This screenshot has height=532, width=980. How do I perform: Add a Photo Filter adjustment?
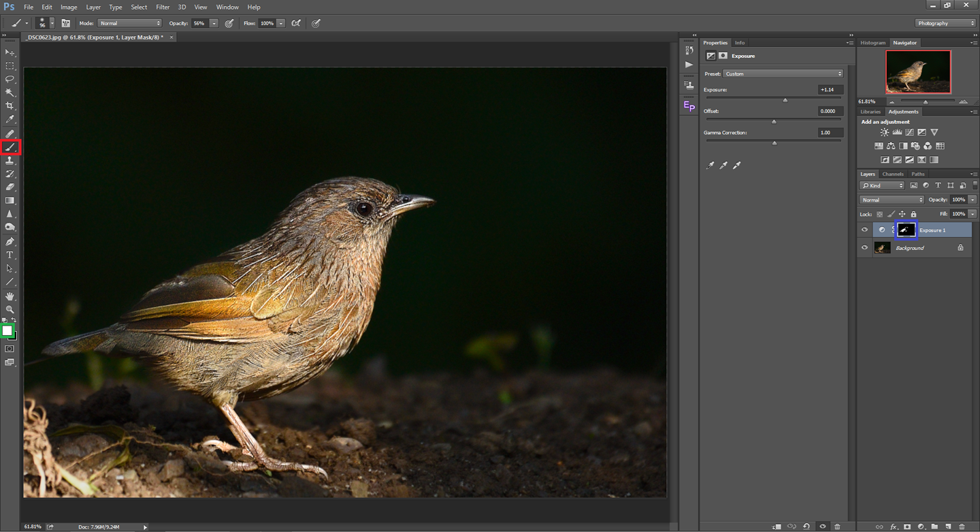click(x=915, y=146)
